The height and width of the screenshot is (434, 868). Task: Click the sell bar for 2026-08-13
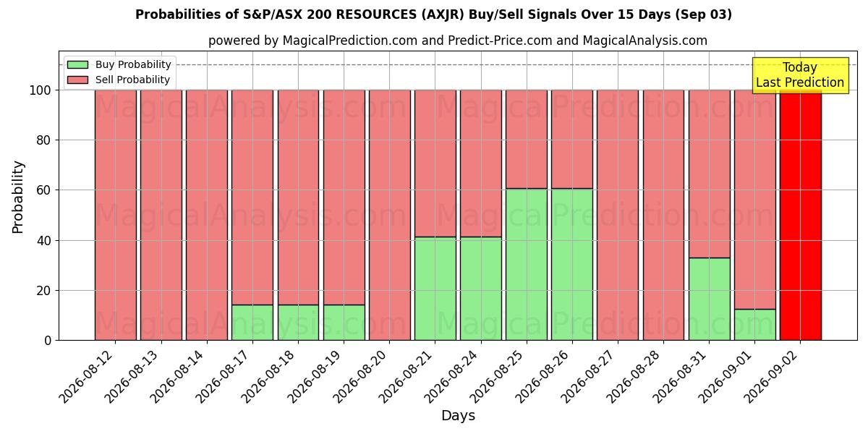tap(161, 215)
